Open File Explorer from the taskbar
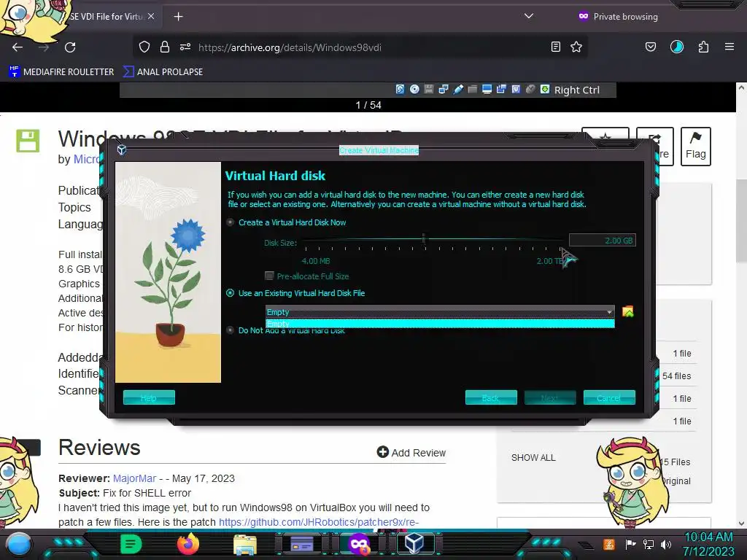This screenshot has height=560, width=747. tap(245, 544)
